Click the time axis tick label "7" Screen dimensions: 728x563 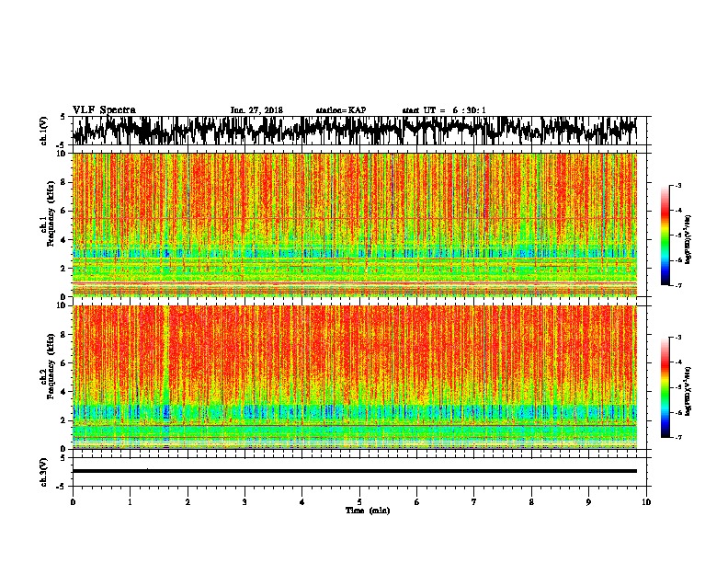click(x=474, y=502)
